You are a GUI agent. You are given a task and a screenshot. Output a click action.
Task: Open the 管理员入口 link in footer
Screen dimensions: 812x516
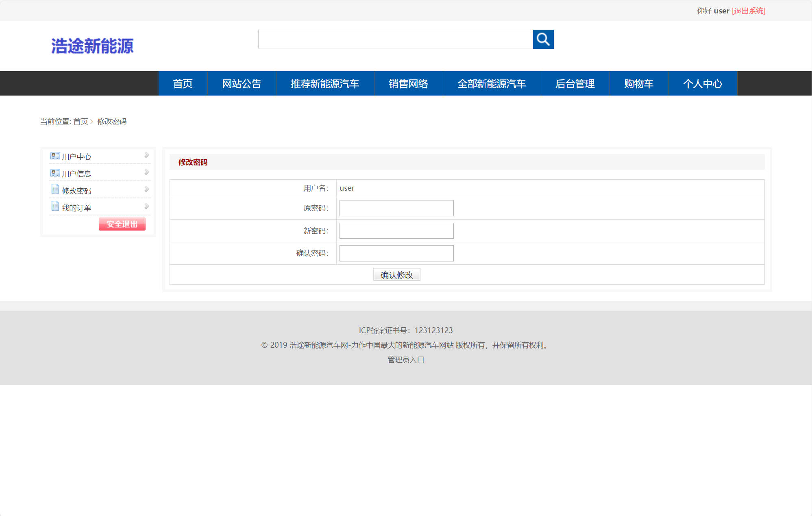coord(405,360)
